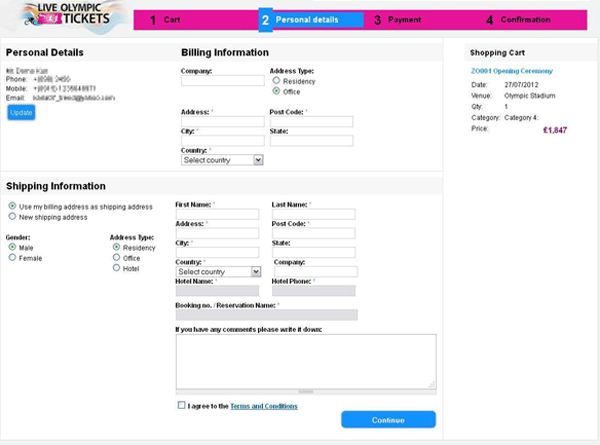Screen dimensions: 600x445
Task: Click the shipping First Name field
Action: click(x=217, y=213)
